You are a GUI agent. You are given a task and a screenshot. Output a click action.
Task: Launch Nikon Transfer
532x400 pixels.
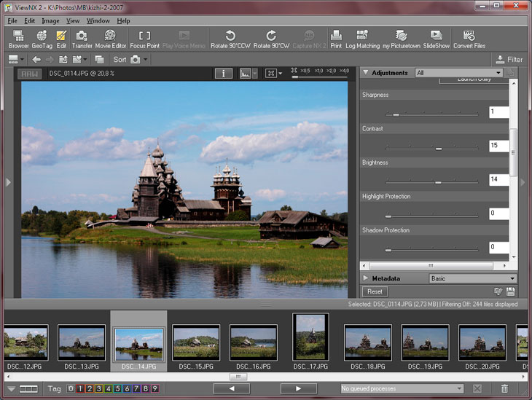click(82, 39)
